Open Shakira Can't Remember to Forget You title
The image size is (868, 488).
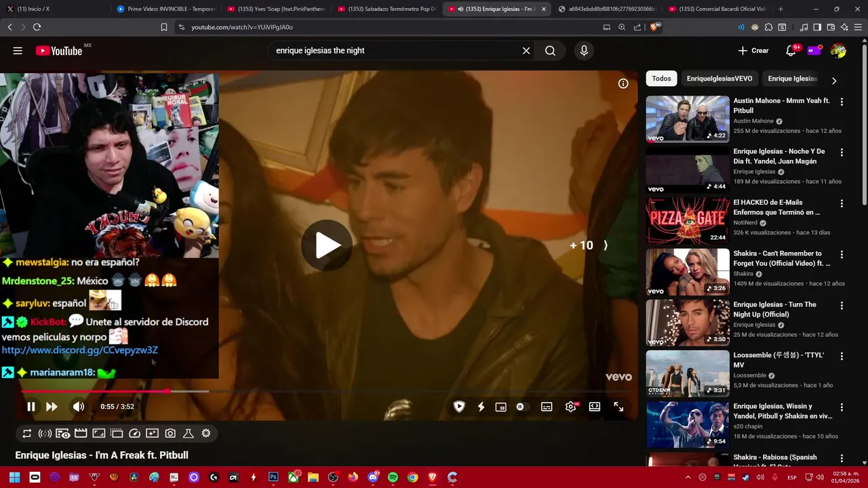tap(782, 258)
